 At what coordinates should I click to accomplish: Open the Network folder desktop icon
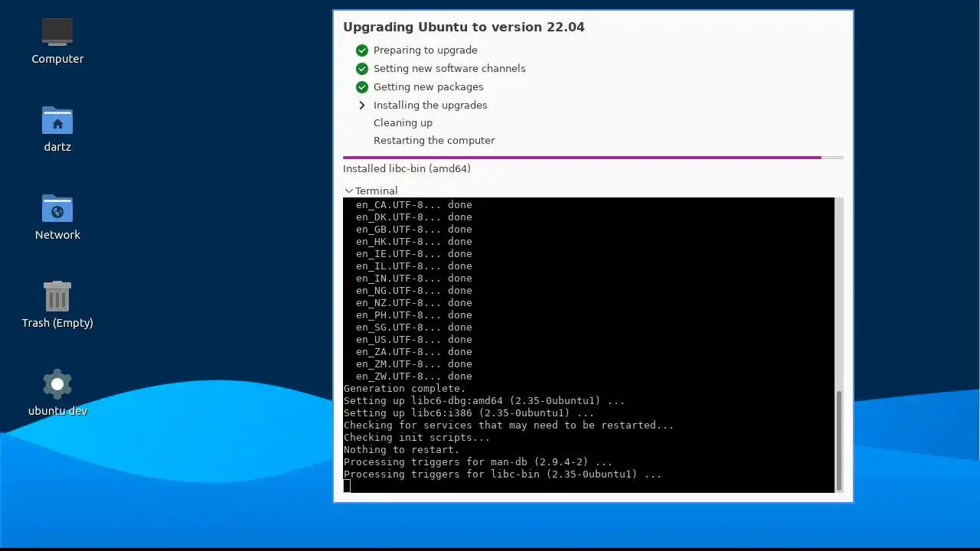[x=57, y=208]
